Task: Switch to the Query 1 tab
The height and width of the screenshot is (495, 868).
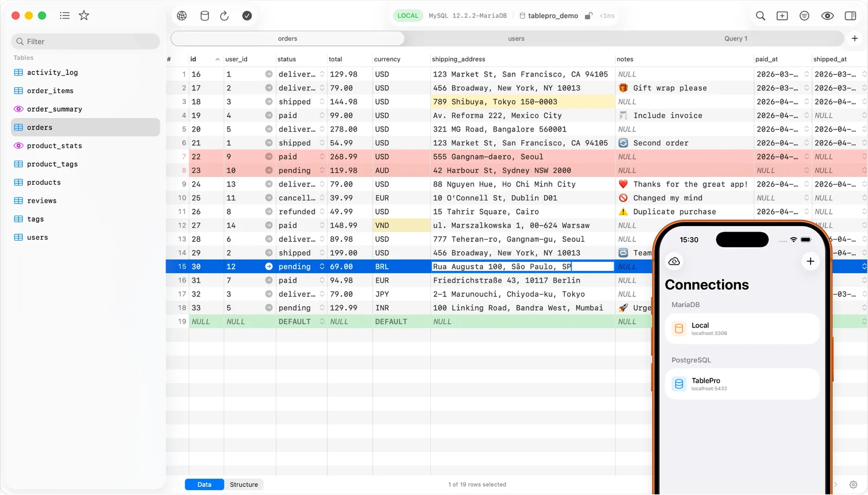Action: coord(736,38)
